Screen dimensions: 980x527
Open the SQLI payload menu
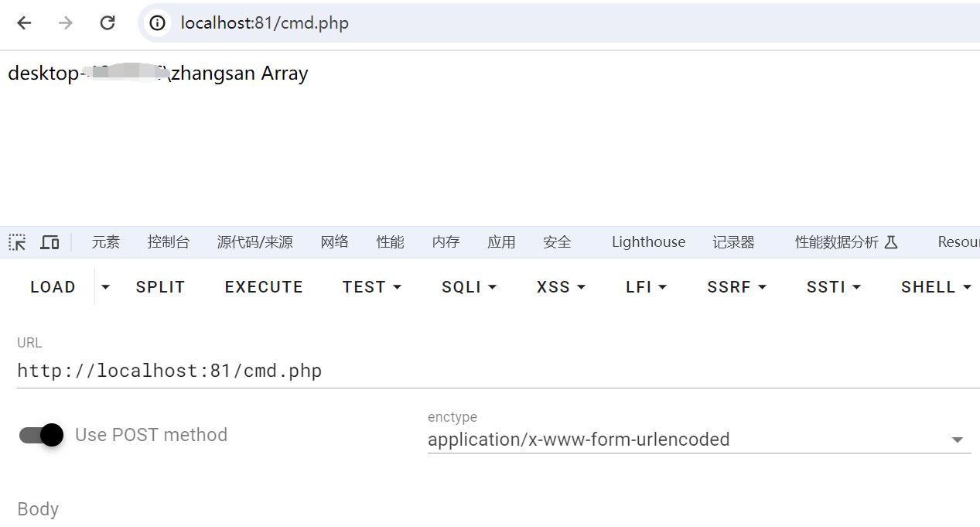click(469, 287)
